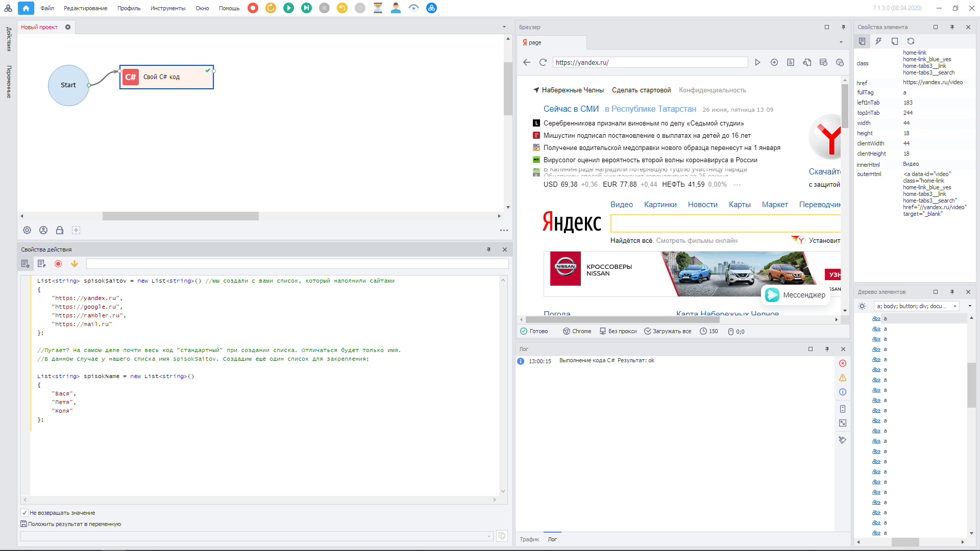980x551 pixels.
Task: Click the browser back arrow
Action: [527, 62]
